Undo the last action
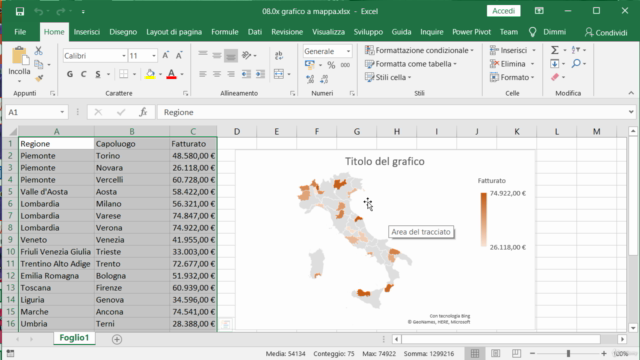Screen dimensions: 640x360 pos(38,11)
